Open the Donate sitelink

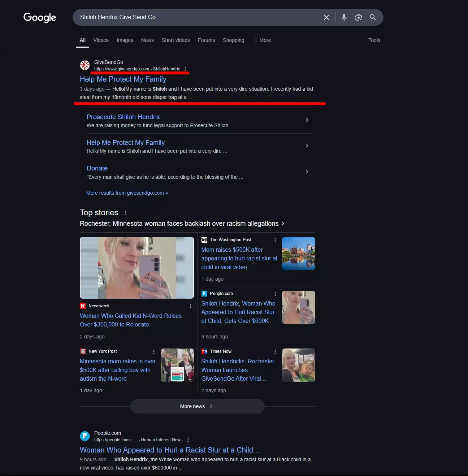coord(97,168)
